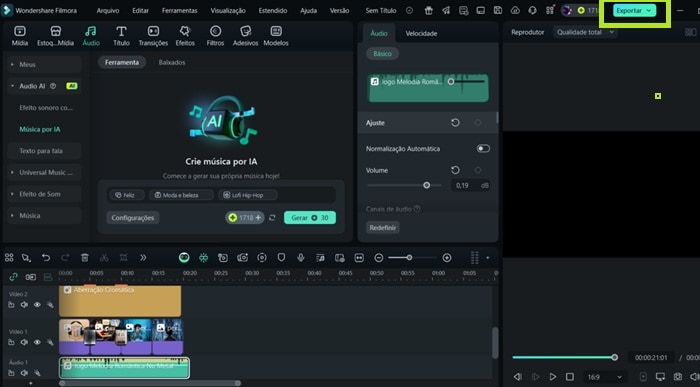
Task: Open the Título text panel
Action: point(121,36)
